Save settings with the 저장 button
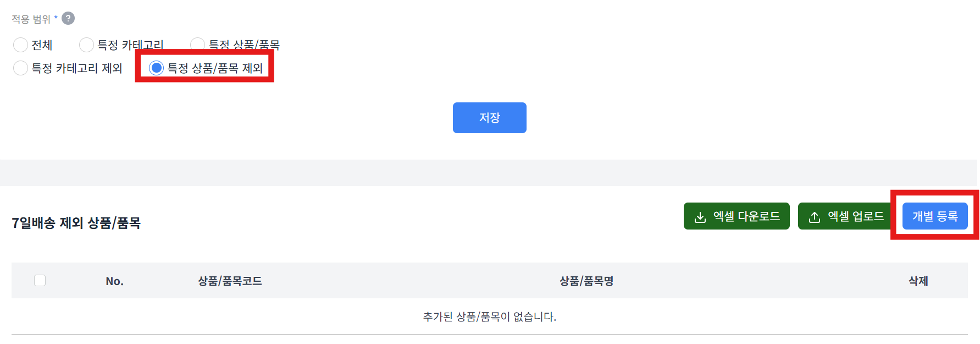 pyautogui.click(x=489, y=117)
